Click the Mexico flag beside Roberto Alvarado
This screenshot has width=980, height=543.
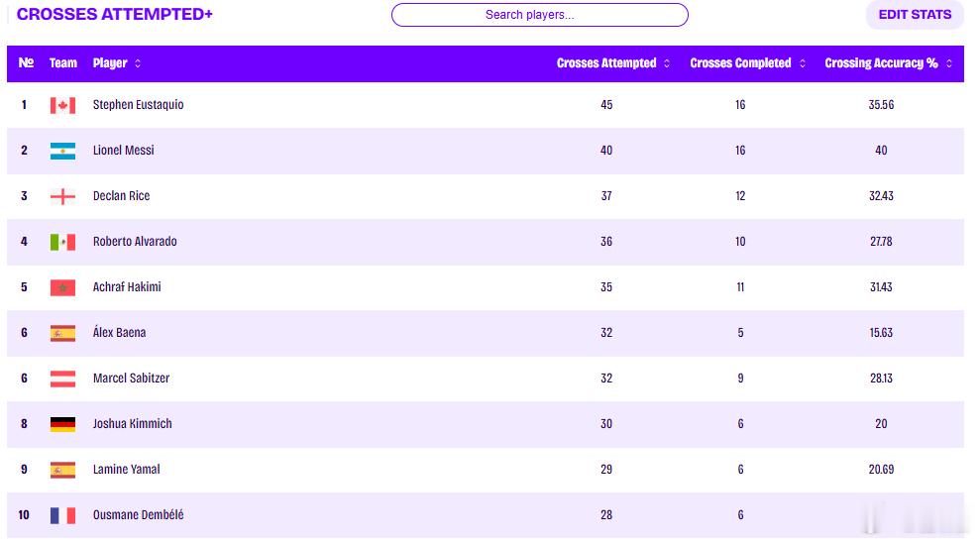click(62, 243)
